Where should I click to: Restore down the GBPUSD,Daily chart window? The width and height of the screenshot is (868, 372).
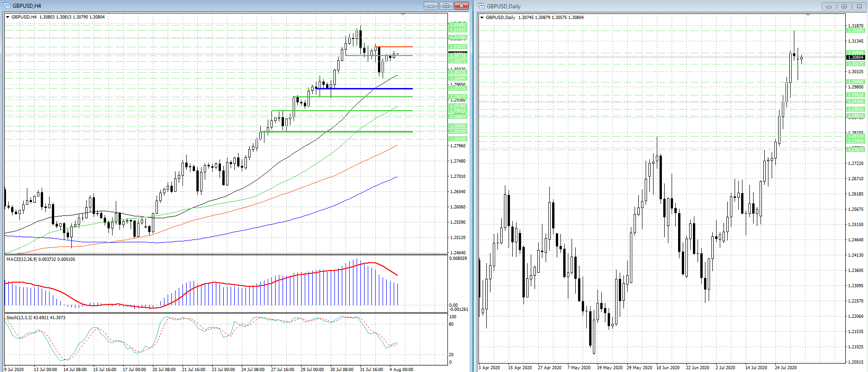[844, 6]
